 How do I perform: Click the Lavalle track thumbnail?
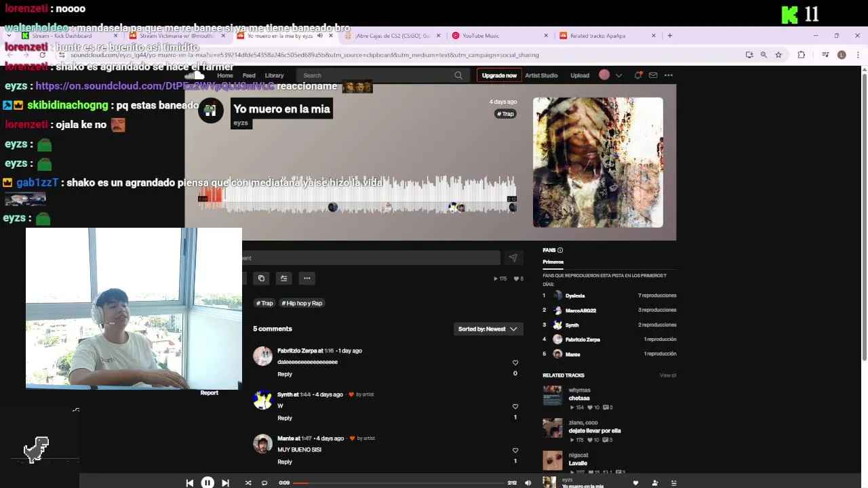(553, 461)
